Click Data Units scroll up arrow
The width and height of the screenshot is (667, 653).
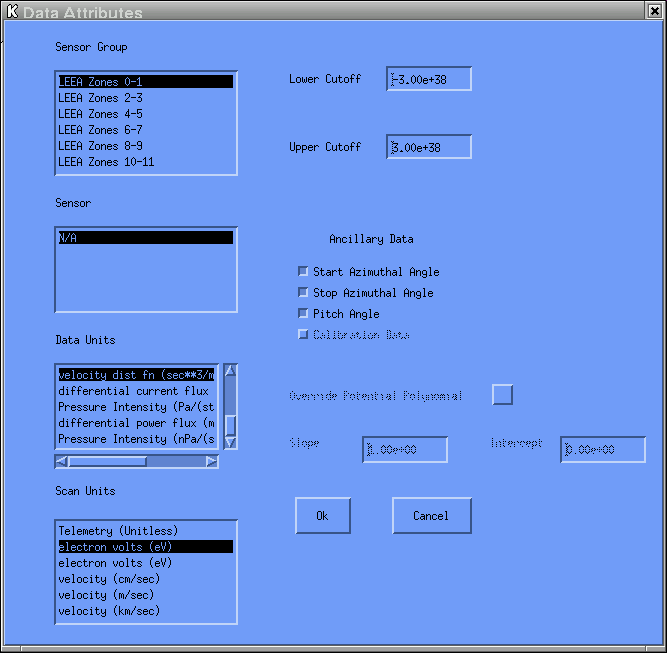click(230, 371)
